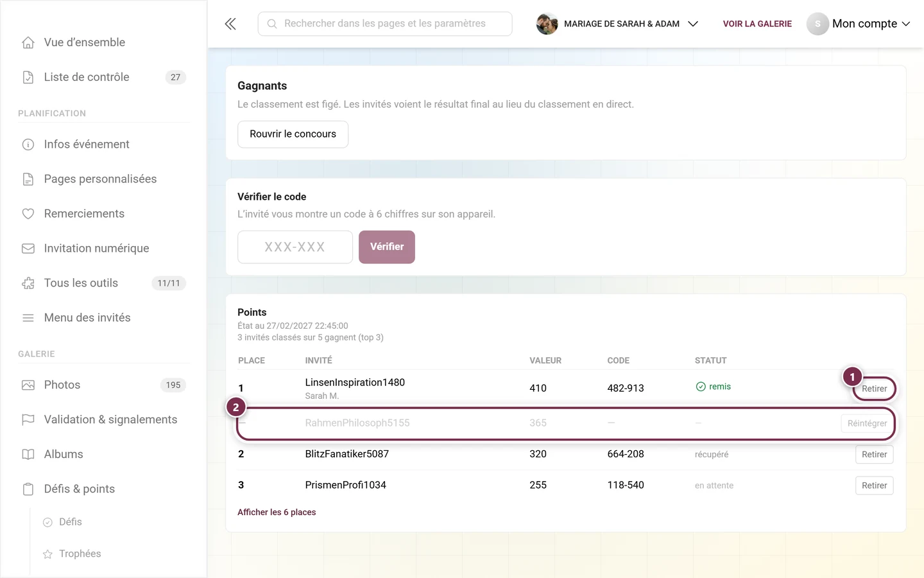The width and height of the screenshot is (924, 578).
Task: Click the Rouvrir le concours button
Action: click(x=293, y=134)
